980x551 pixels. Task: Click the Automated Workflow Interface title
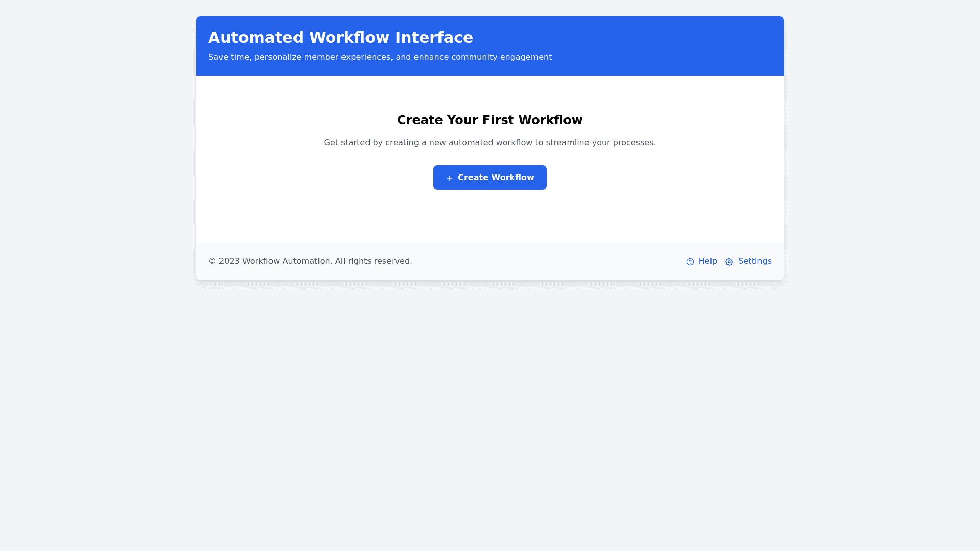click(x=340, y=38)
